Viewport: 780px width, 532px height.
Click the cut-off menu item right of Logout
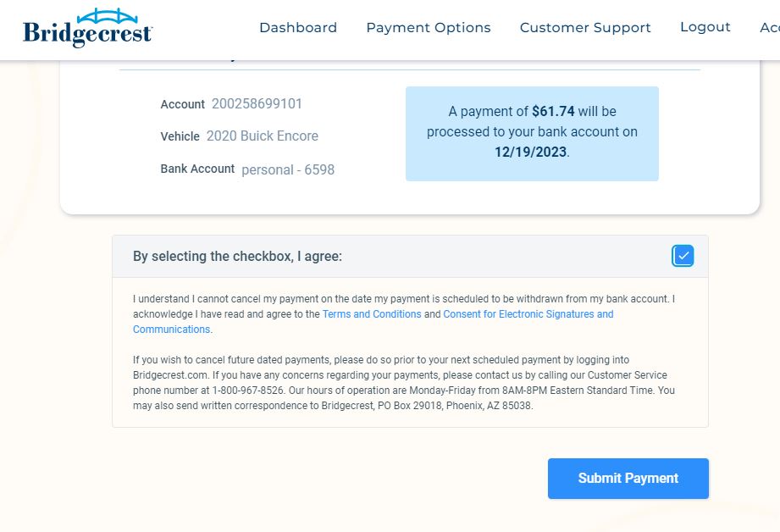coord(769,28)
